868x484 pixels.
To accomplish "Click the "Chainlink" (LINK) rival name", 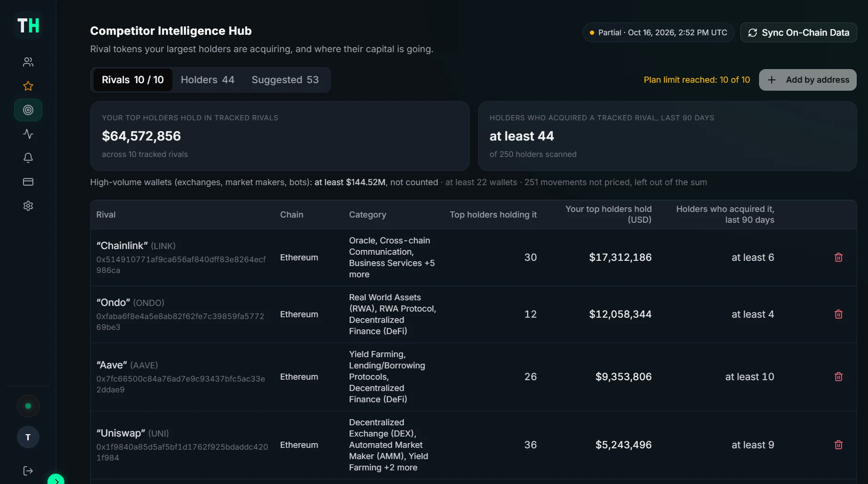I will tap(136, 246).
